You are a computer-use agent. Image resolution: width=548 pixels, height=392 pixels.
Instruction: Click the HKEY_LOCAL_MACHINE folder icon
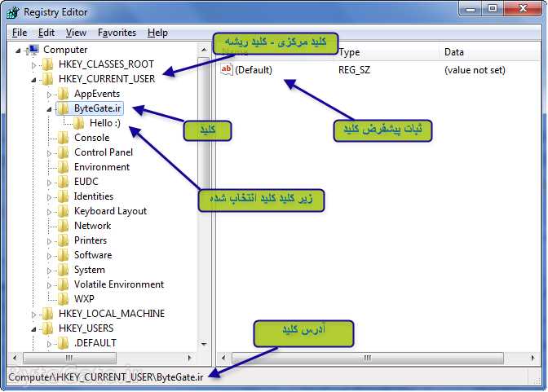(x=47, y=314)
